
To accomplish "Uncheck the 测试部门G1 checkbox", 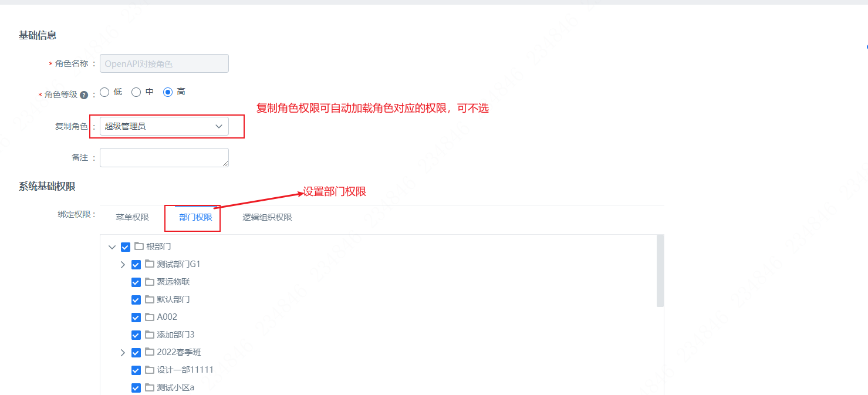I will [x=136, y=265].
